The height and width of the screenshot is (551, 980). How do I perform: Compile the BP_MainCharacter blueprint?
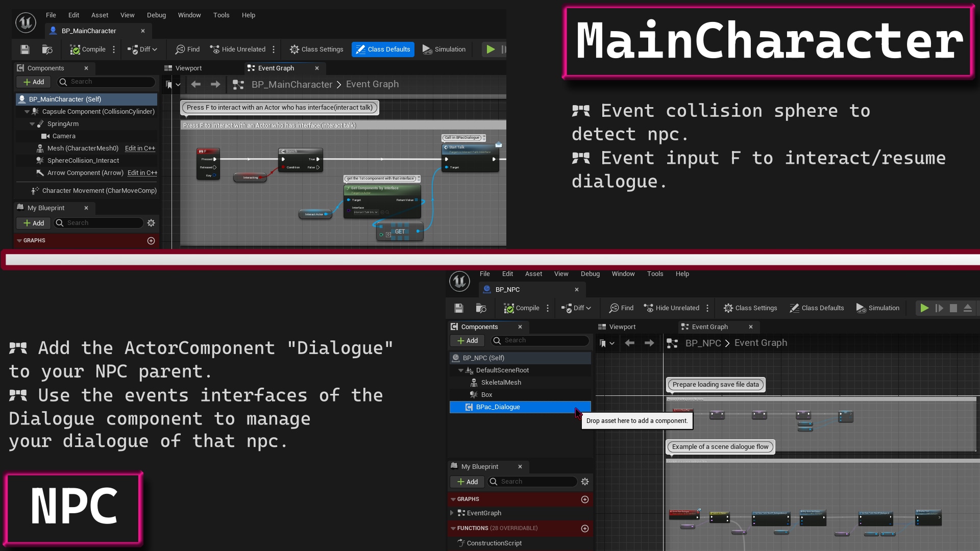87,49
